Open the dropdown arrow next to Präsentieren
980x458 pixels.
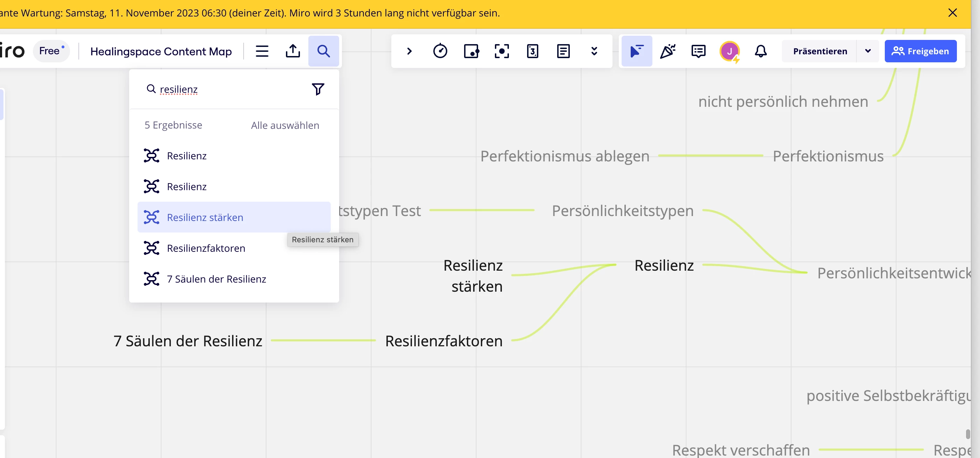(x=868, y=51)
